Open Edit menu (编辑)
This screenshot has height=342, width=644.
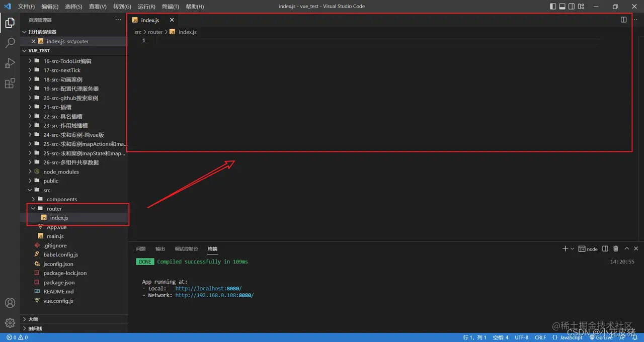50,7
